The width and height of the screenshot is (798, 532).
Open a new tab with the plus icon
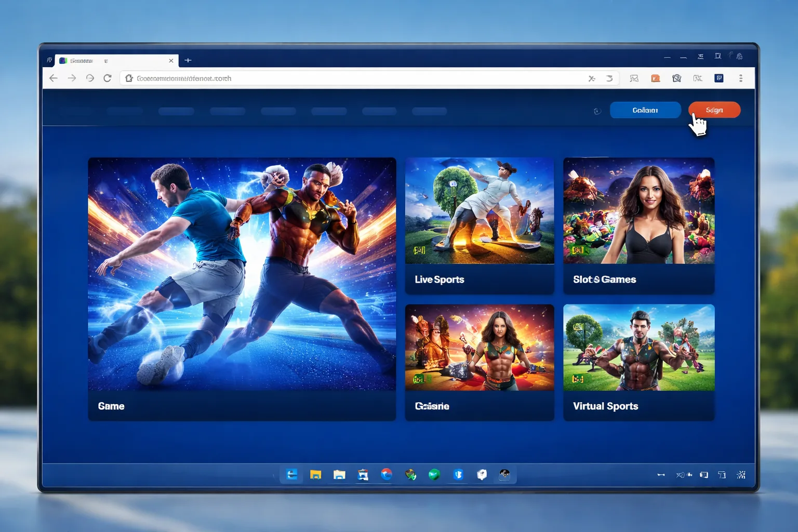(x=188, y=60)
